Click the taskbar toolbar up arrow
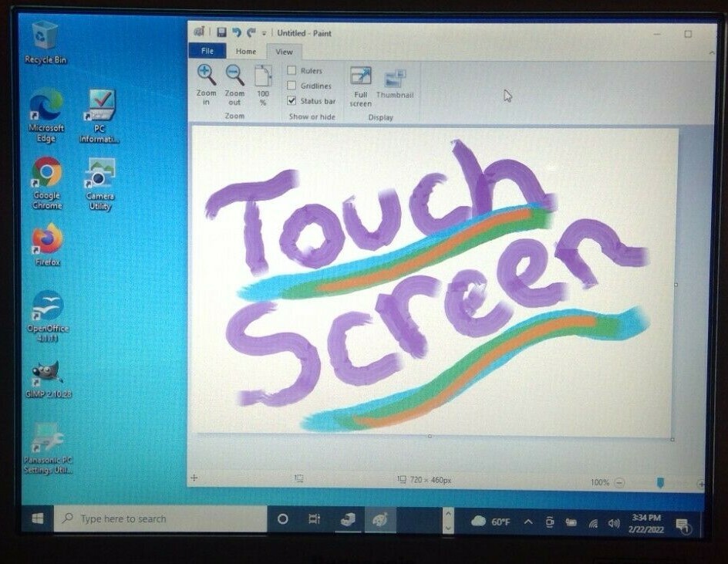728x564 pixels. pyautogui.click(x=447, y=513)
